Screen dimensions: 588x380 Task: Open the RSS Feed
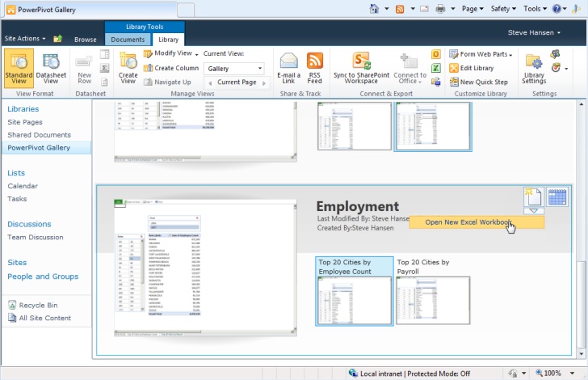tap(315, 69)
